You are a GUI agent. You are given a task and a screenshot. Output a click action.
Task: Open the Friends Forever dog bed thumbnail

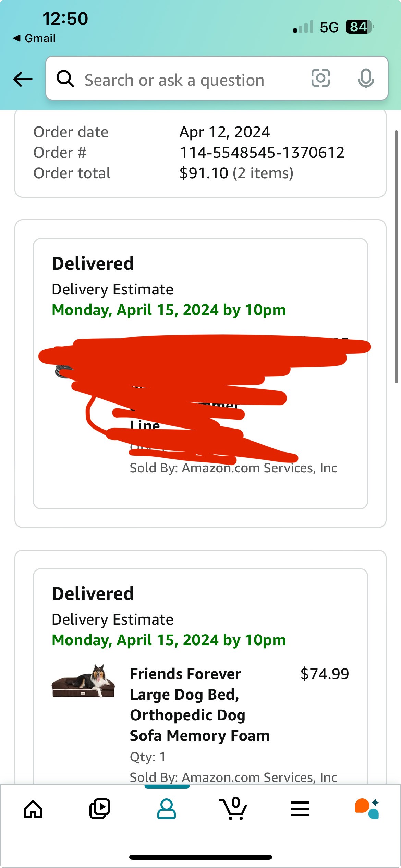83,681
